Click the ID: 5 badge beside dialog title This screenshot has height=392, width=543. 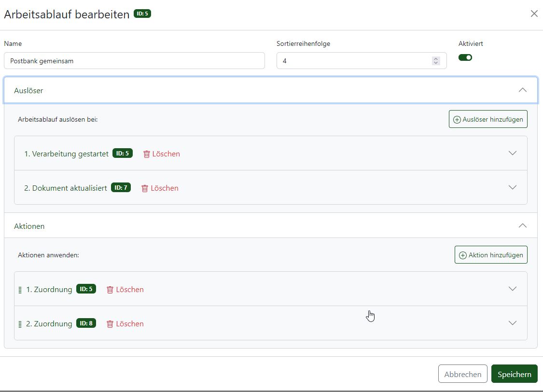pyautogui.click(x=142, y=14)
